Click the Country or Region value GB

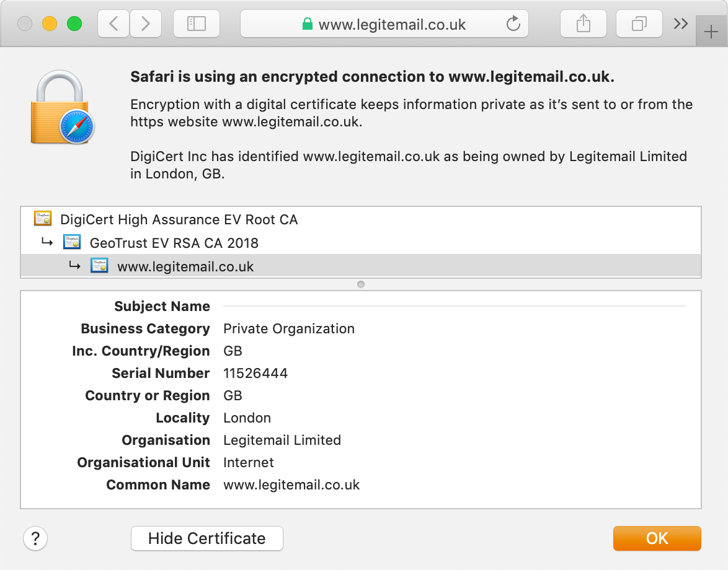coord(233,396)
